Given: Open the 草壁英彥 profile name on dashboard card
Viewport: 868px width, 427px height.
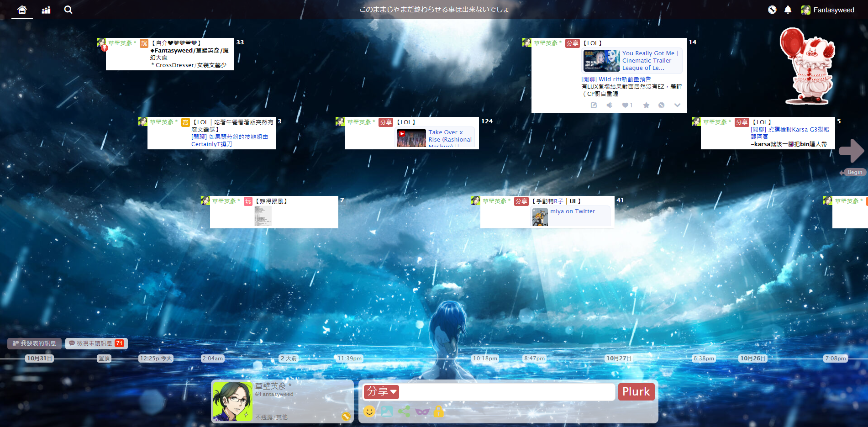Looking at the screenshot, I should click(273, 386).
